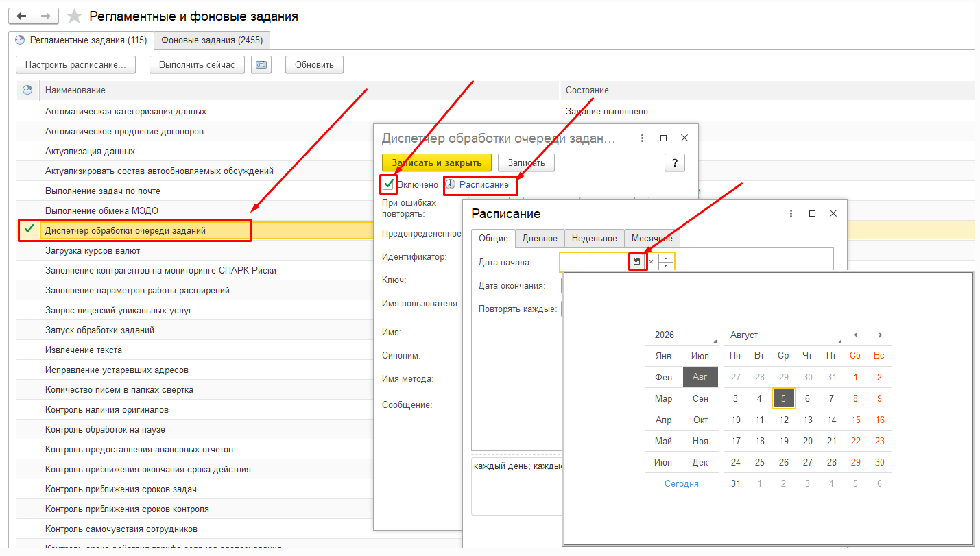The image size is (980, 556).
Task: Click the status icon column header
Action: click(x=27, y=90)
